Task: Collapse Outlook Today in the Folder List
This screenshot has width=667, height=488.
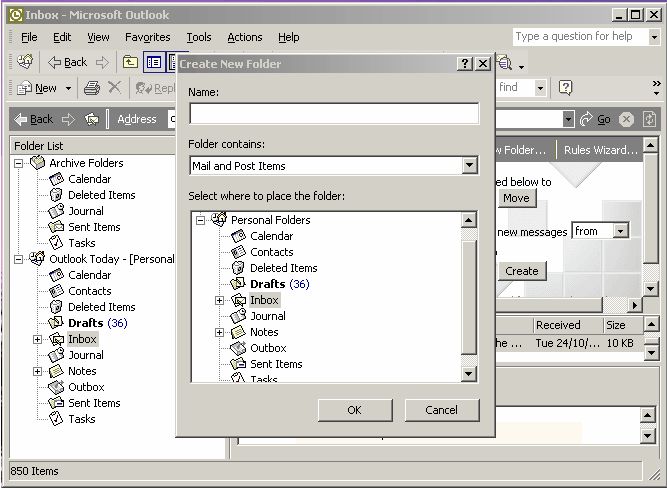Action: 18,260
